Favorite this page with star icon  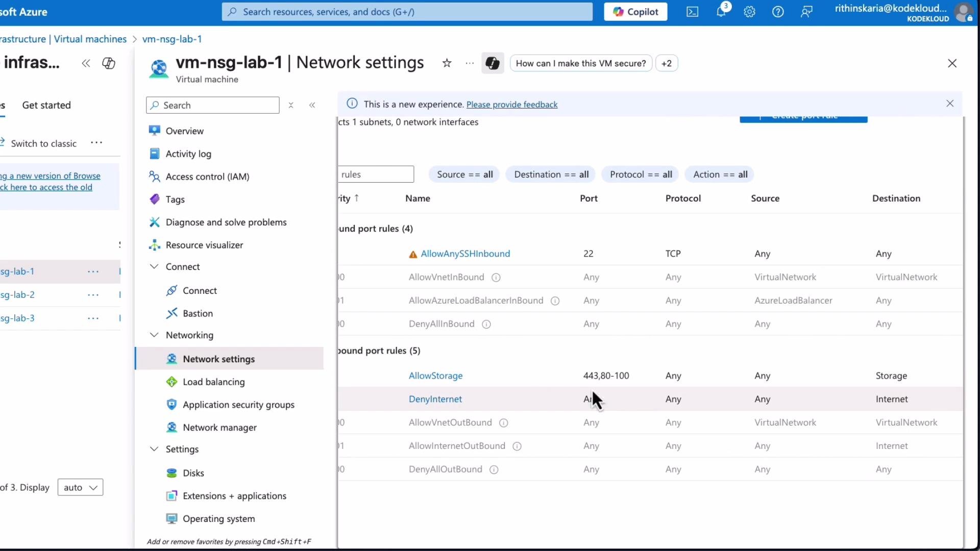[x=447, y=63]
